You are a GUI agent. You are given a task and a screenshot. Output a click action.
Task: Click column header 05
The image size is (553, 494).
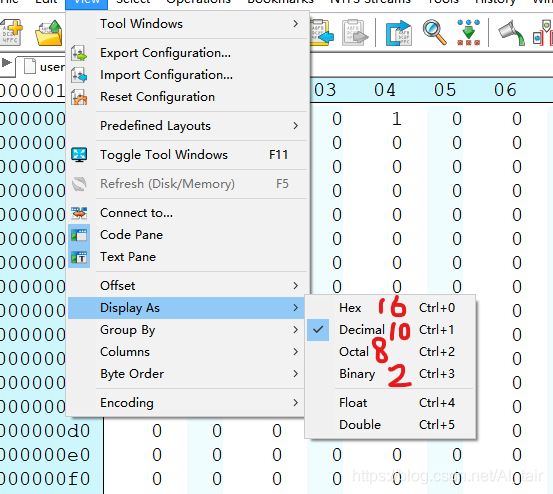pyautogui.click(x=445, y=90)
